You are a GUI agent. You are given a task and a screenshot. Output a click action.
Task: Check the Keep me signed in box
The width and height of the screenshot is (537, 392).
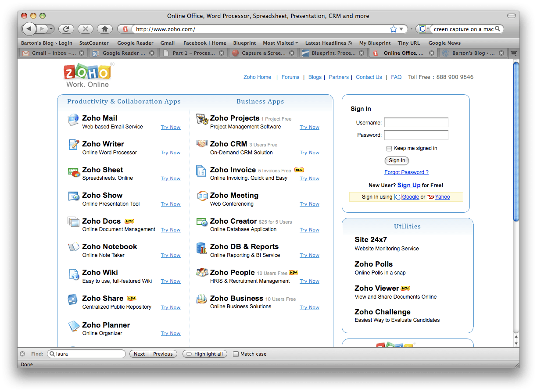tap(389, 149)
